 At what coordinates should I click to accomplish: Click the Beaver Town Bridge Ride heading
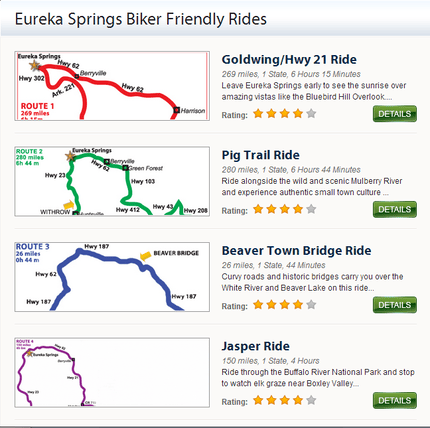click(296, 251)
